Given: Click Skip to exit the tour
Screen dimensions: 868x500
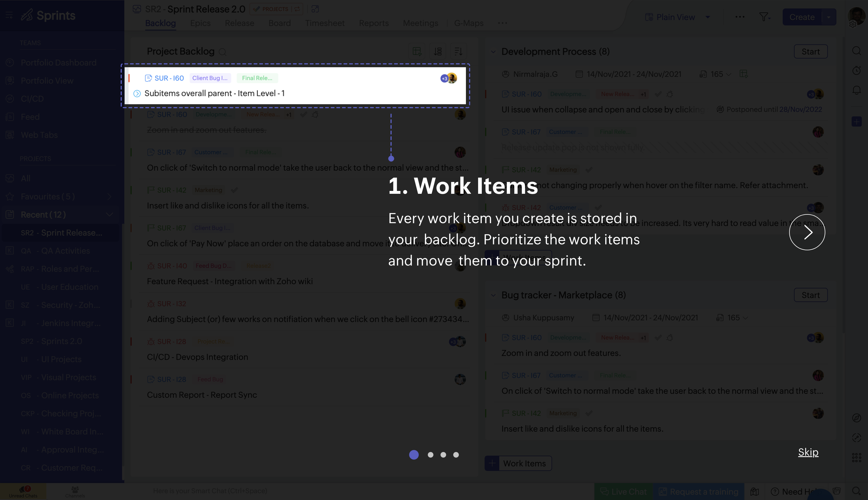Looking at the screenshot, I should 808,452.
